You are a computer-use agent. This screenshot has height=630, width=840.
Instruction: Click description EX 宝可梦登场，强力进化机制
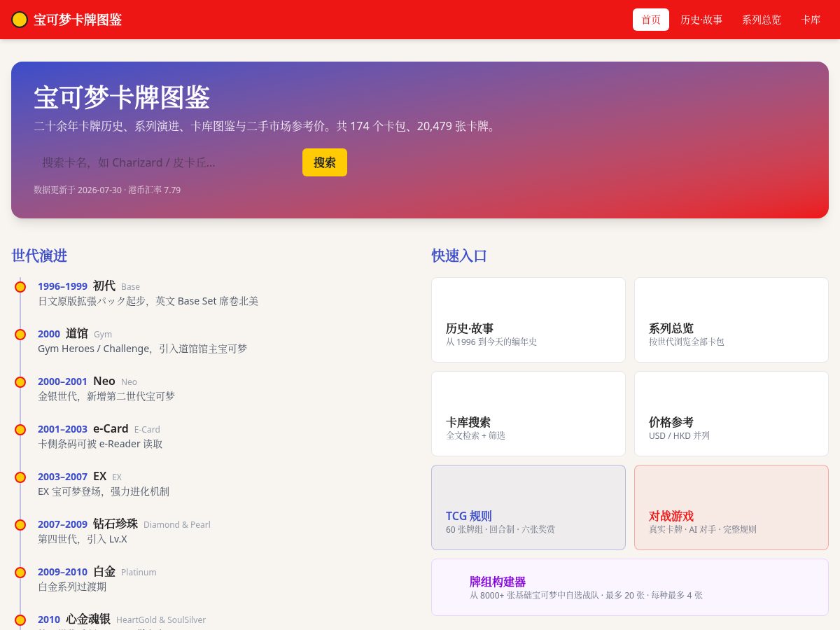pos(104,491)
